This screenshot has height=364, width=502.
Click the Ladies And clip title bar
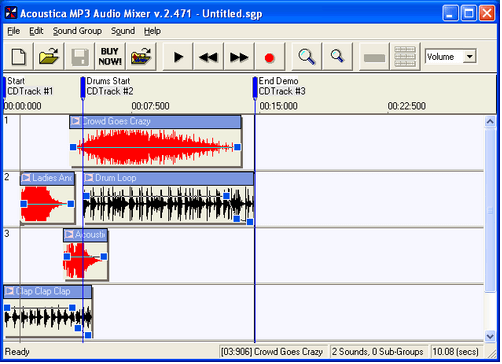tap(47, 178)
